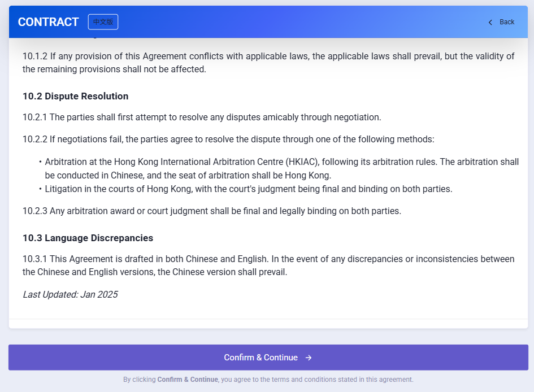Click the CONTRACT header title
Screen dimensions: 534x392
point(49,22)
